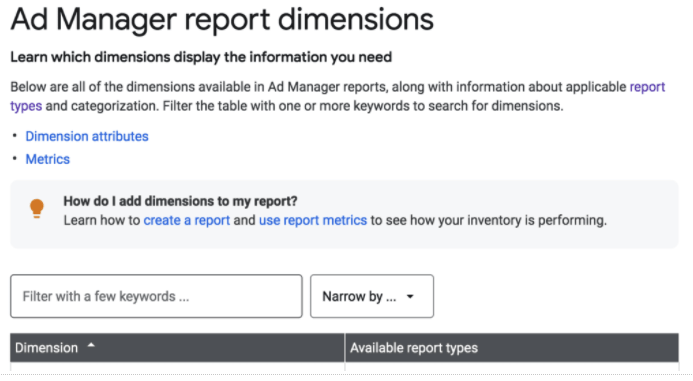This screenshot has height=381, width=693.
Task: Open the Dimension attributes link
Action: 87,137
